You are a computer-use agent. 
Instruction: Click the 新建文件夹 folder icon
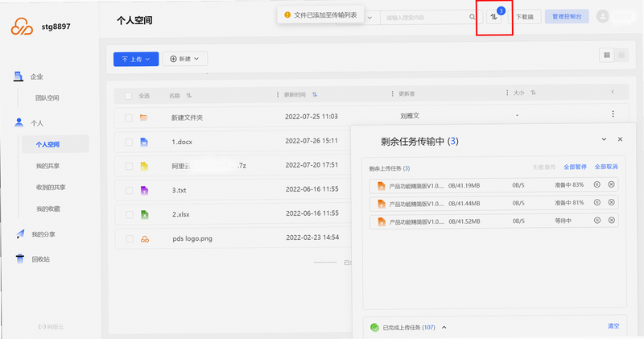pos(144,118)
